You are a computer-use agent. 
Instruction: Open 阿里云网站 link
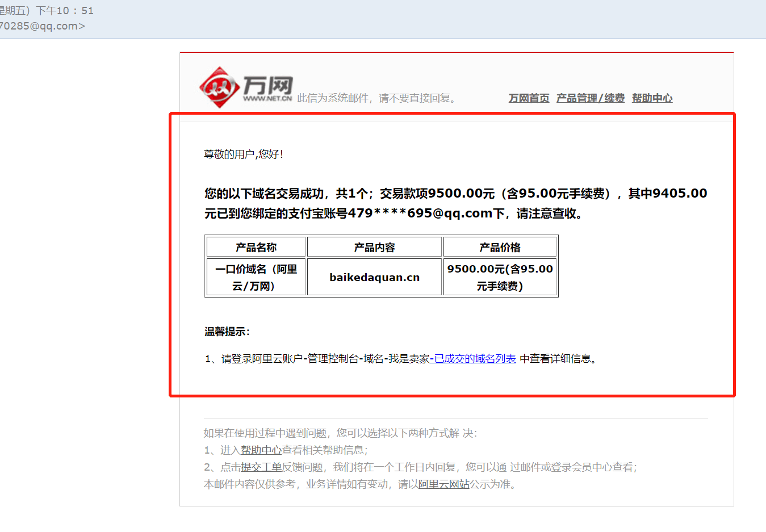point(444,484)
